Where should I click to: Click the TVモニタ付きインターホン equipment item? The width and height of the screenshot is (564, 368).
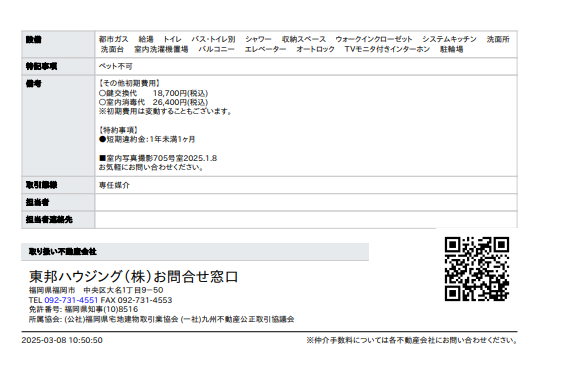pos(387,49)
